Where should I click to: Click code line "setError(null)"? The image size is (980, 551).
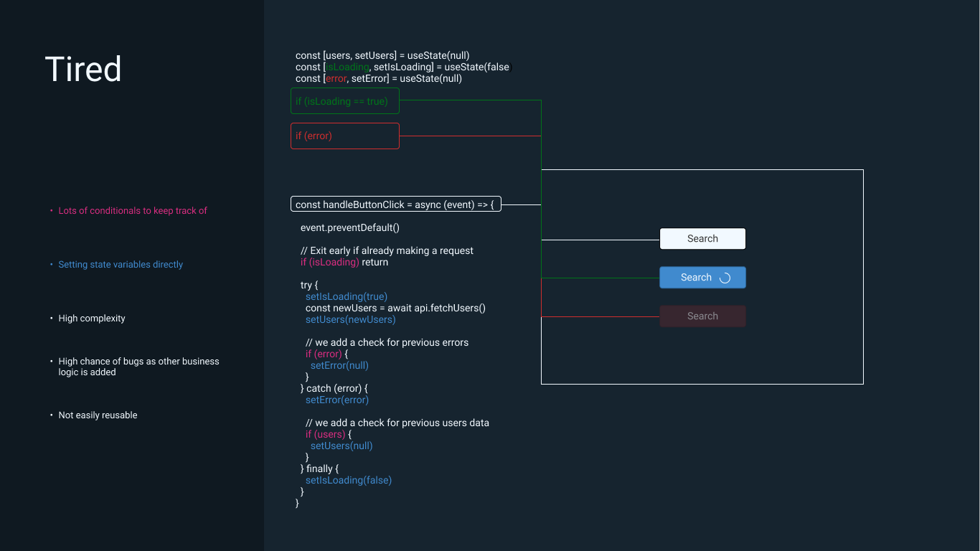click(x=339, y=365)
